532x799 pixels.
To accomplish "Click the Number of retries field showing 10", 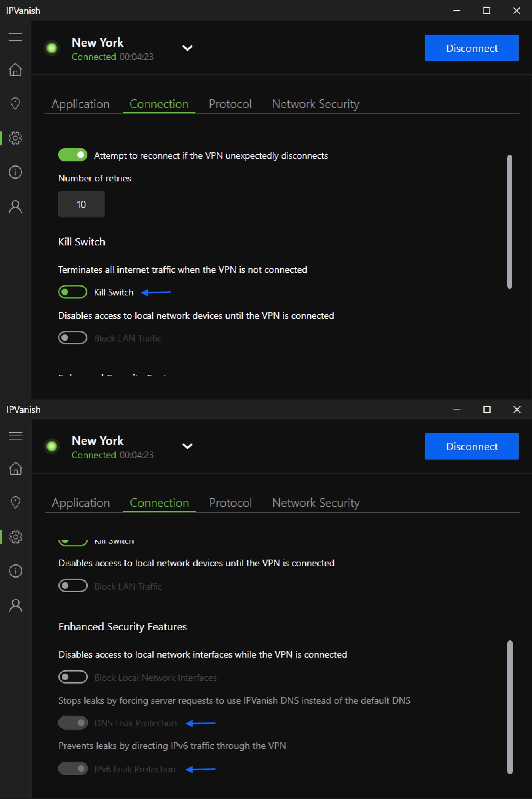I will point(81,204).
